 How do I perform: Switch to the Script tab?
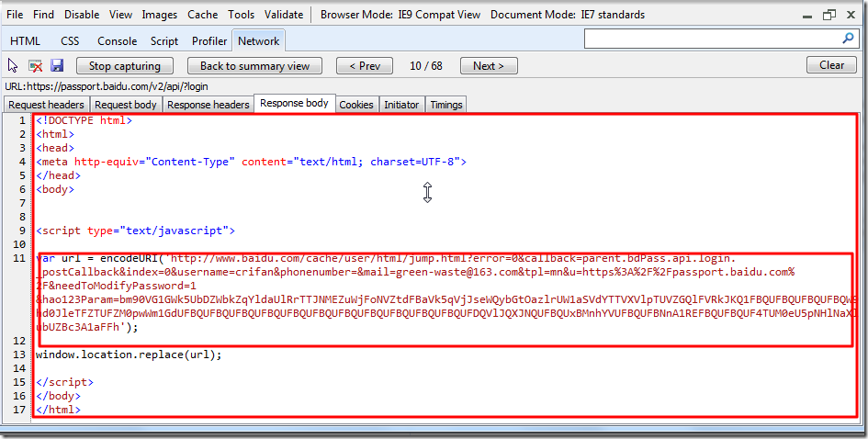pyautogui.click(x=164, y=41)
